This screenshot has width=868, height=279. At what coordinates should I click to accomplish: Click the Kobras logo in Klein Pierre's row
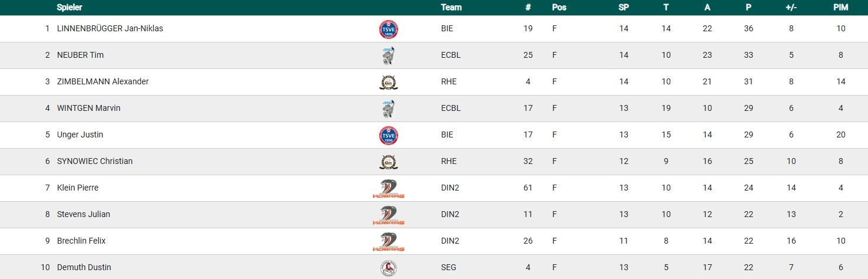[388, 188]
